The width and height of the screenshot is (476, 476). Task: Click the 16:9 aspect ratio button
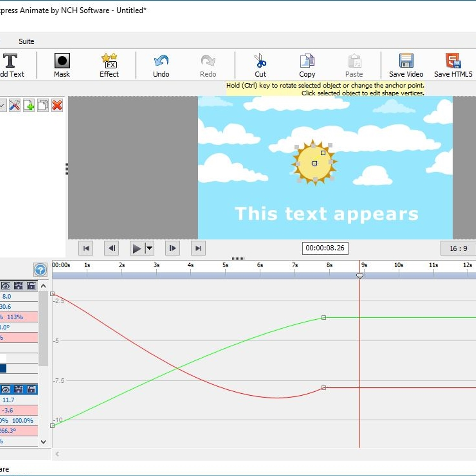pos(458,248)
